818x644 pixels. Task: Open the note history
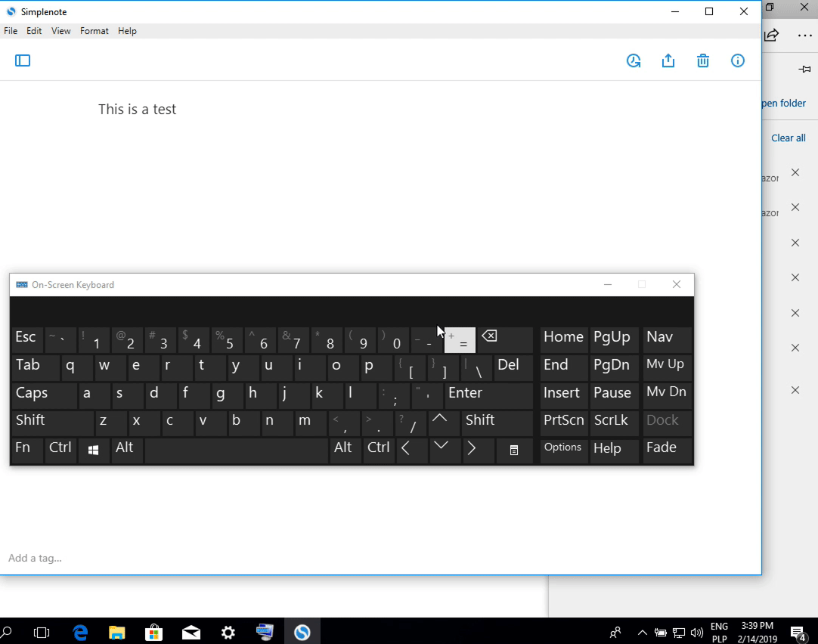pyautogui.click(x=634, y=60)
